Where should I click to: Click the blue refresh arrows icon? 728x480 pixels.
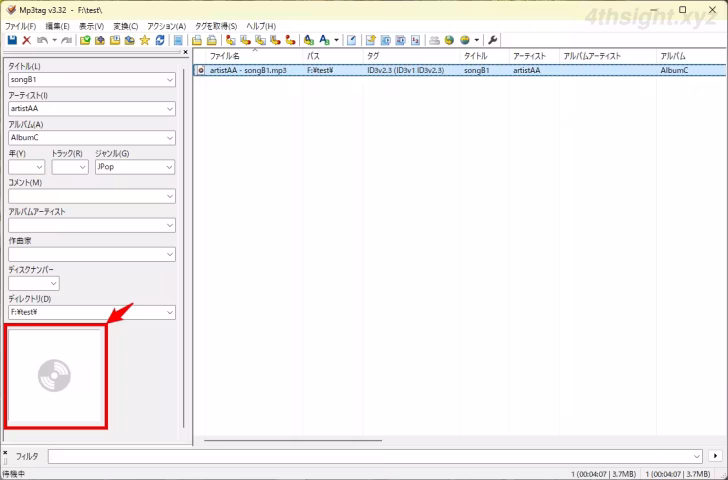(x=160, y=40)
